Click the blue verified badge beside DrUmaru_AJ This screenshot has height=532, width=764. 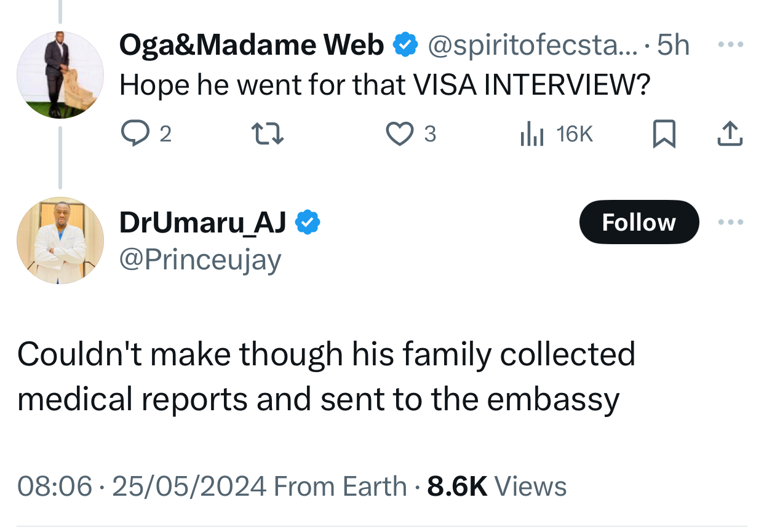tap(308, 223)
